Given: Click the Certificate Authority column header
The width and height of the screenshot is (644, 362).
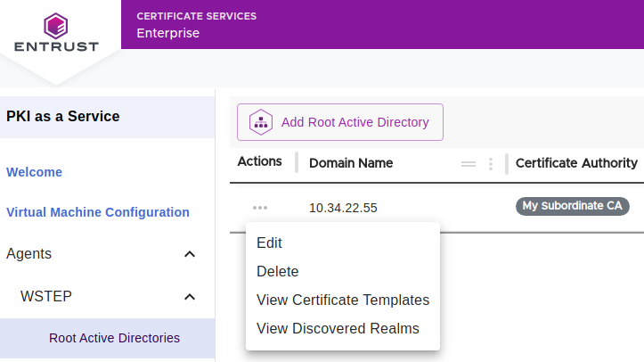Looking at the screenshot, I should point(575,163).
